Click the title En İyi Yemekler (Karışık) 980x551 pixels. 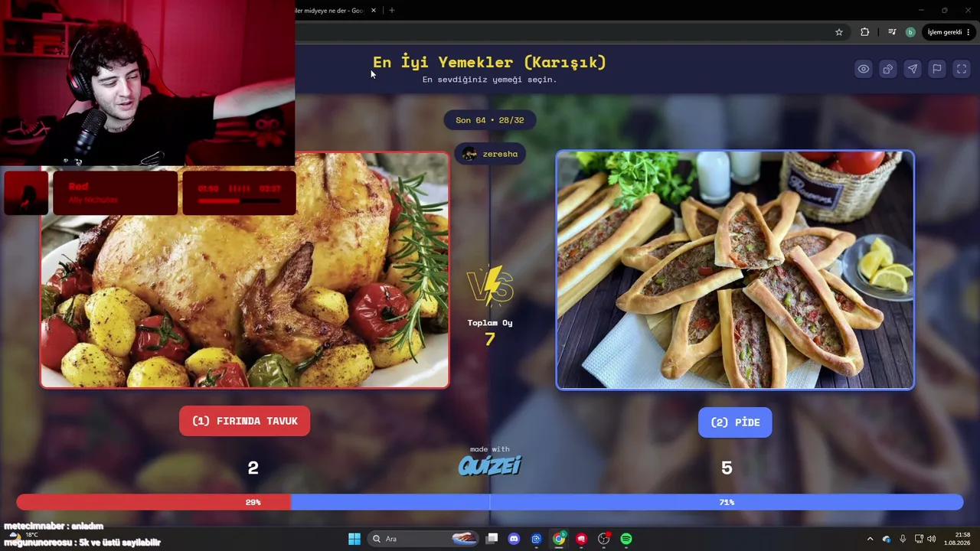click(x=489, y=62)
